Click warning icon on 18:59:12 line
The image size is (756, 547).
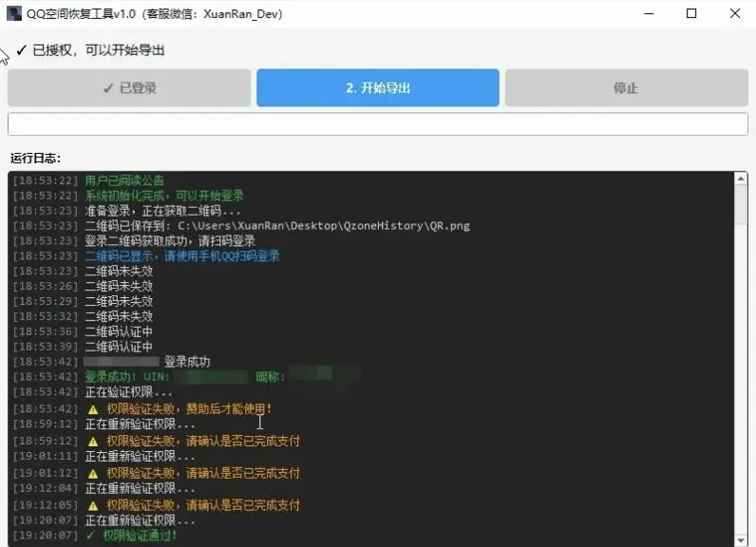click(x=93, y=442)
